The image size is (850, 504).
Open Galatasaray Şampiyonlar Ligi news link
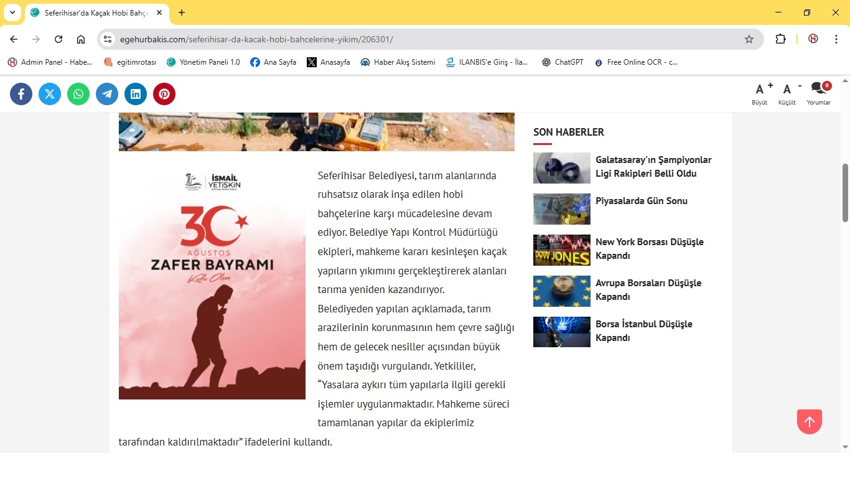tap(653, 167)
